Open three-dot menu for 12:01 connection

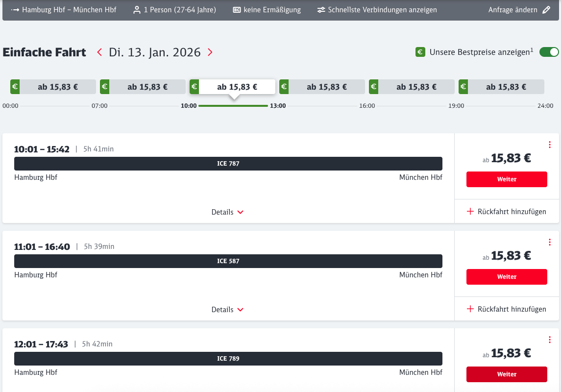550,340
